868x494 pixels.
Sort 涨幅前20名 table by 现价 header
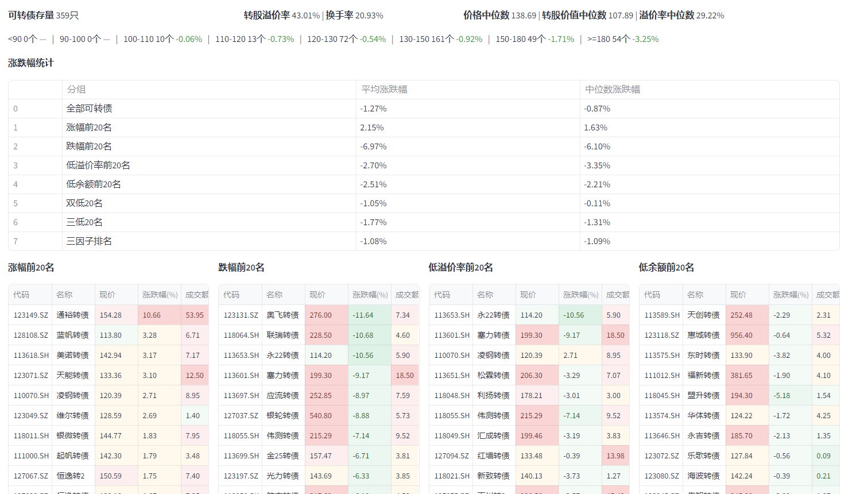click(x=107, y=295)
